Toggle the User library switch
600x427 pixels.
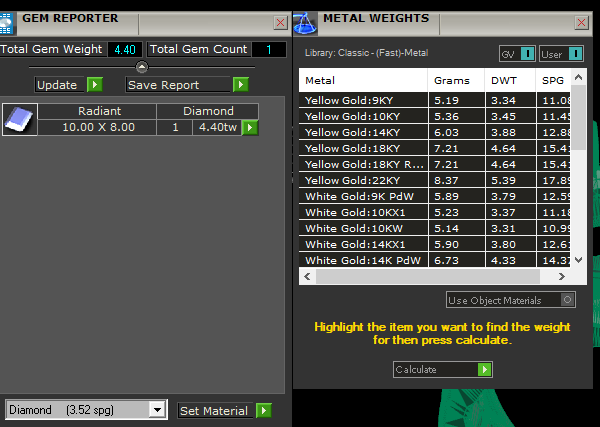(561, 53)
